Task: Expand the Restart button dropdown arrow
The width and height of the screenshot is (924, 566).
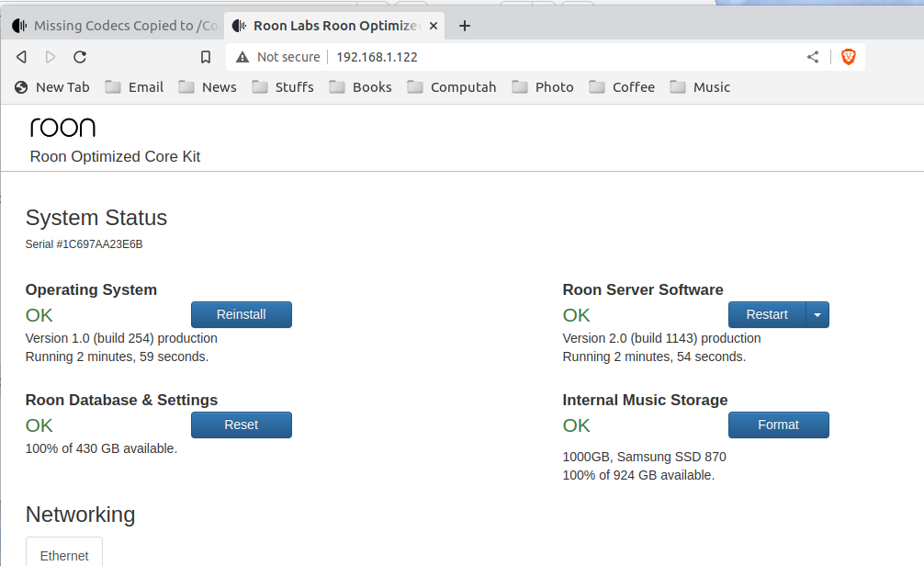Action: click(x=817, y=314)
